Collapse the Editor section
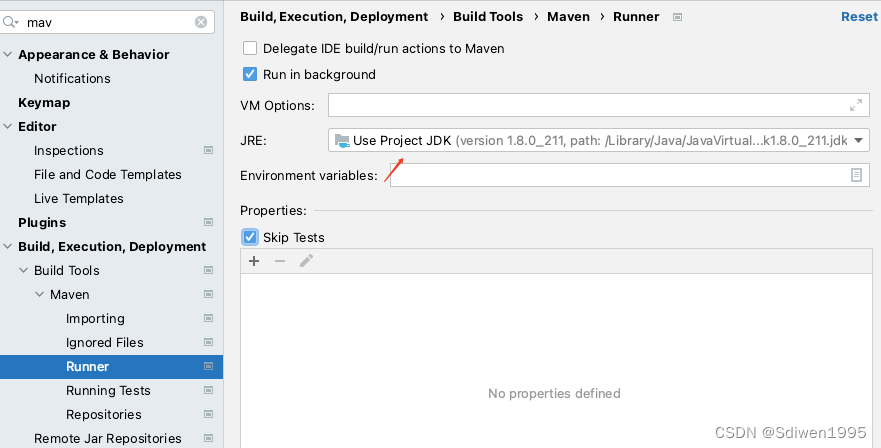 click(8, 126)
